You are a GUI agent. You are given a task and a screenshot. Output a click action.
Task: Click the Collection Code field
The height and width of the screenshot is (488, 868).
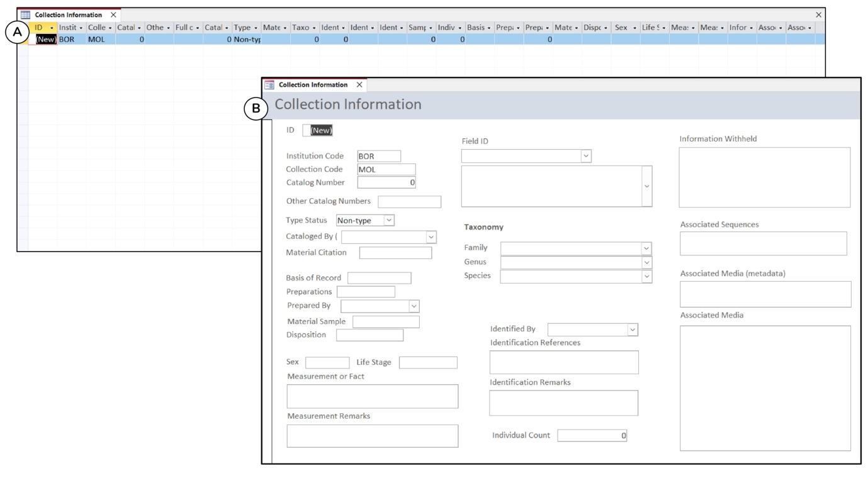pos(386,169)
